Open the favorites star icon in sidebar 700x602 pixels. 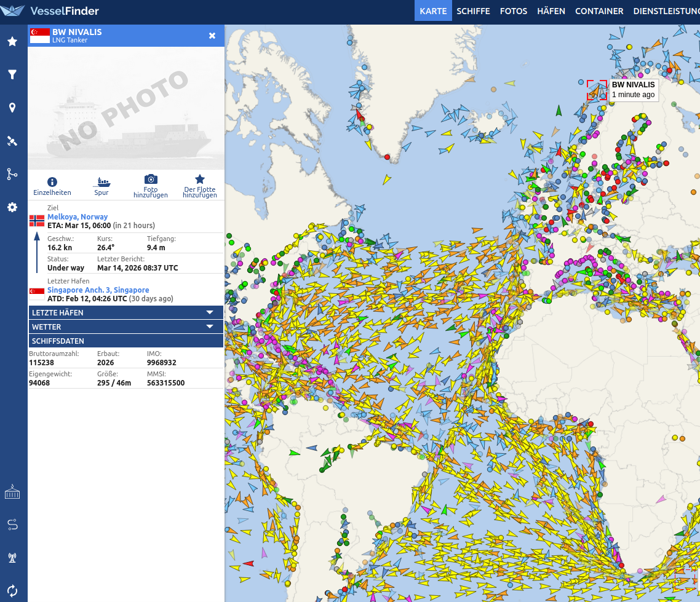(x=12, y=41)
